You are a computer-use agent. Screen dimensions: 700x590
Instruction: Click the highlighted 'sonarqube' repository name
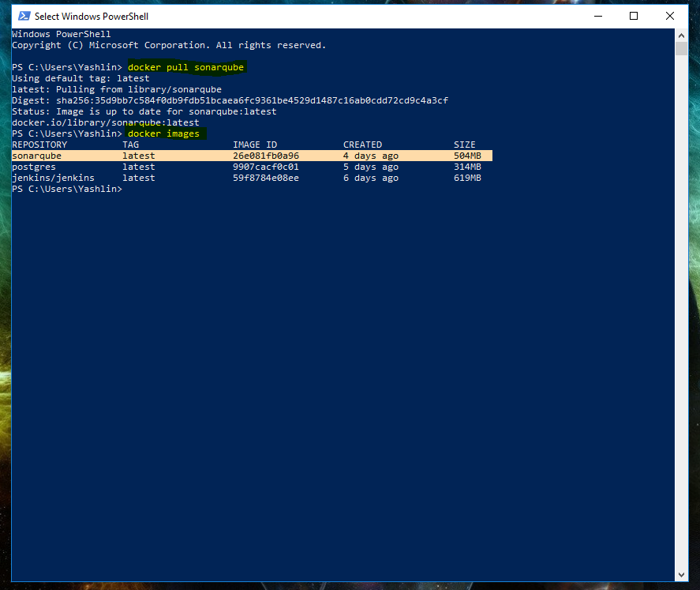[x=36, y=156]
